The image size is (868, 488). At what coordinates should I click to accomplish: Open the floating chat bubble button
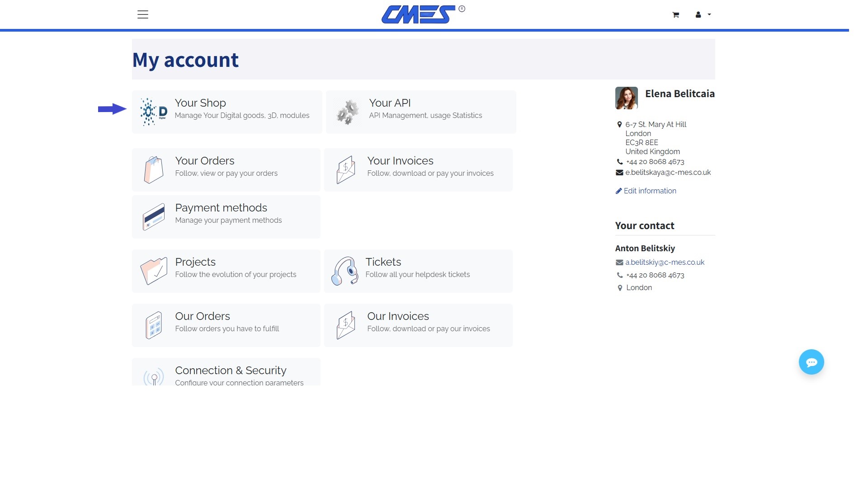pos(811,361)
